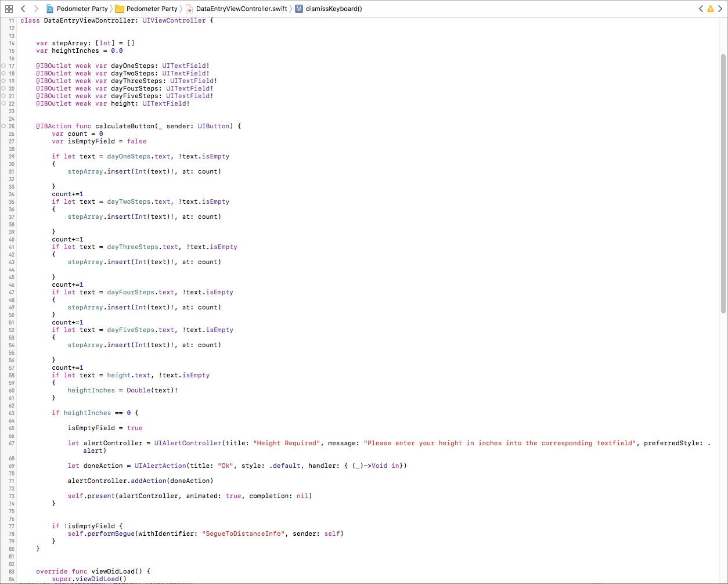This screenshot has height=584, width=728.
Task: Go forward in editor history
Action: pos(36,9)
